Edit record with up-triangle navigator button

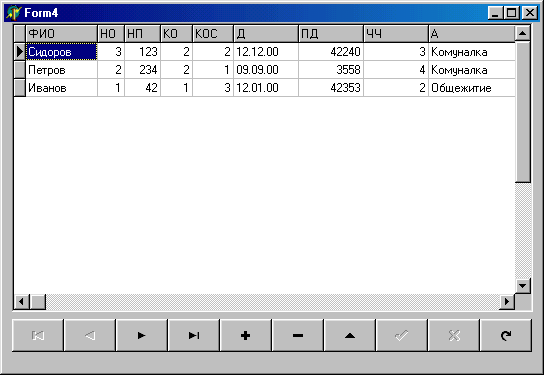click(350, 335)
